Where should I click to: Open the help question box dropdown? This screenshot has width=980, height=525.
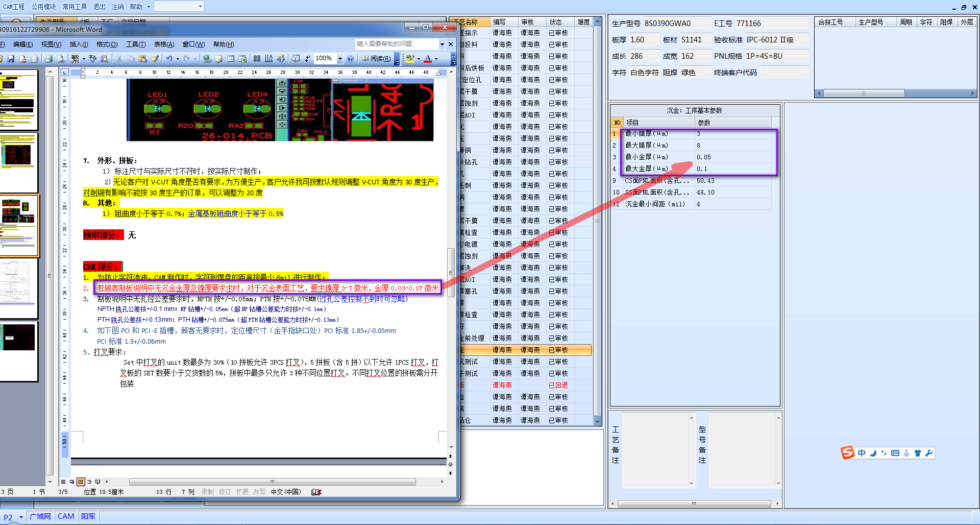tap(442, 44)
